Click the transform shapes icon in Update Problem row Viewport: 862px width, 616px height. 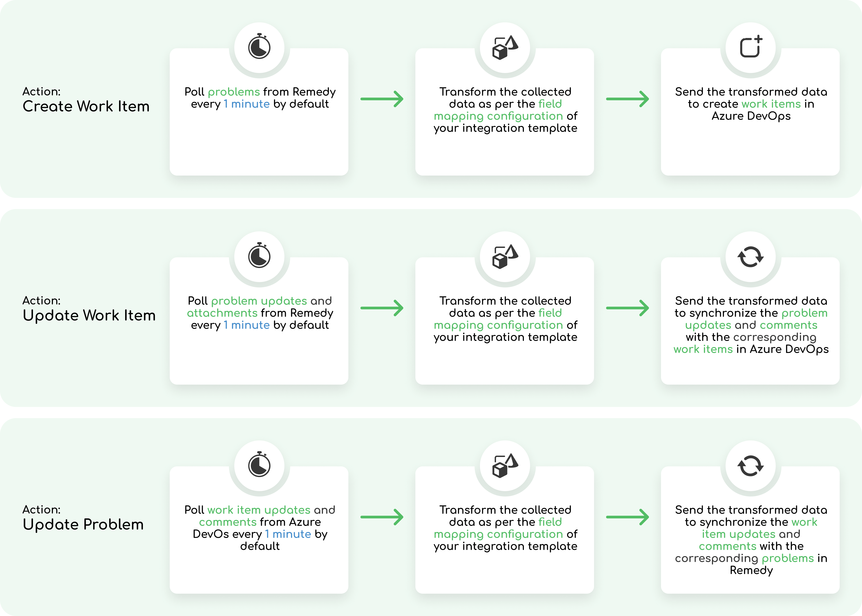coord(505,466)
